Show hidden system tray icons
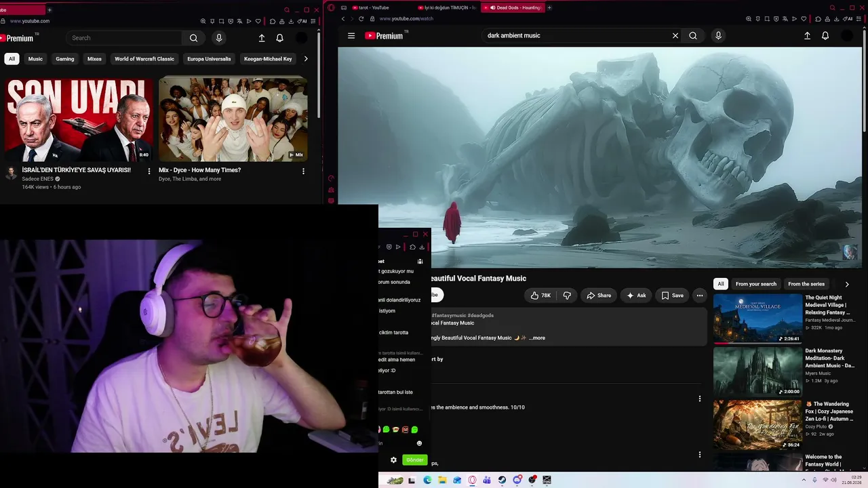This screenshot has height=488, width=868. point(805,480)
